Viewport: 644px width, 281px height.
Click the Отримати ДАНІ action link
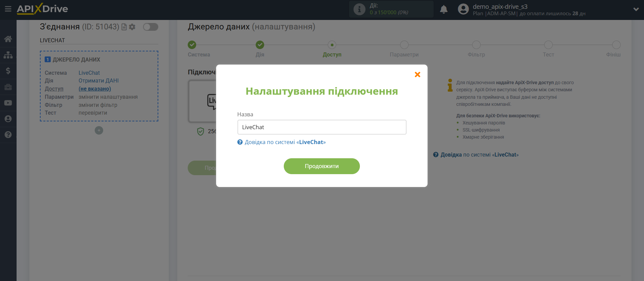pyautogui.click(x=98, y=80)
